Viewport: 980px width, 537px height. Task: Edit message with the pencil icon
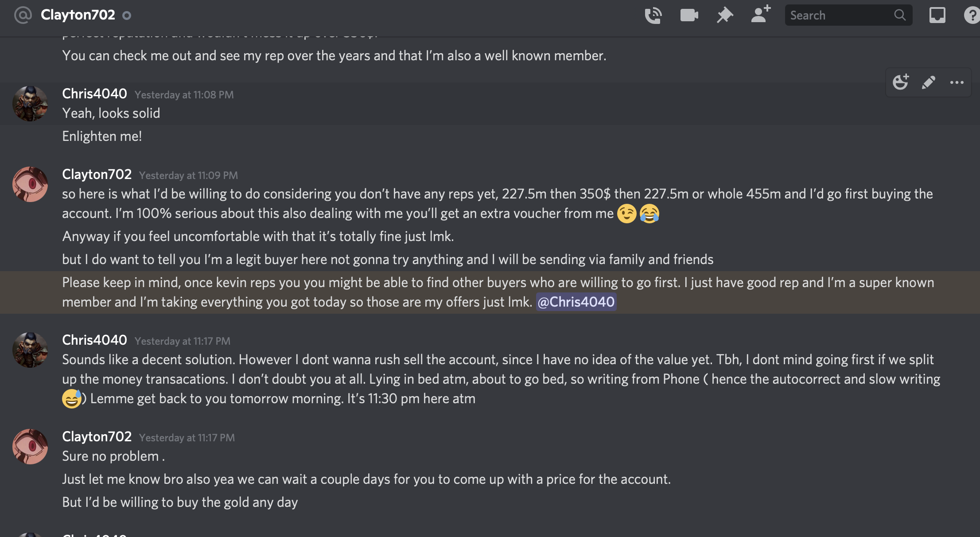929,82
